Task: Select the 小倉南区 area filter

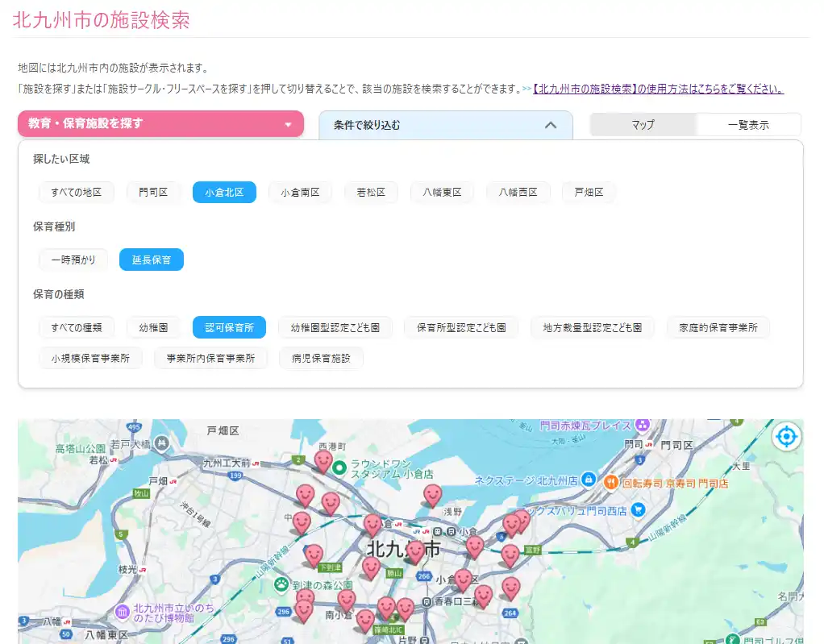Action: pyautogui.click(x=300, y=193)
